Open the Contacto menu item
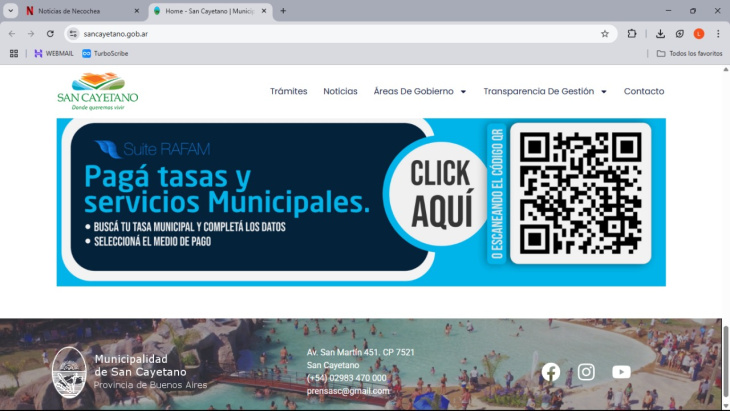The width and height of the screenshot is (730, 411). tap(644, 91)
